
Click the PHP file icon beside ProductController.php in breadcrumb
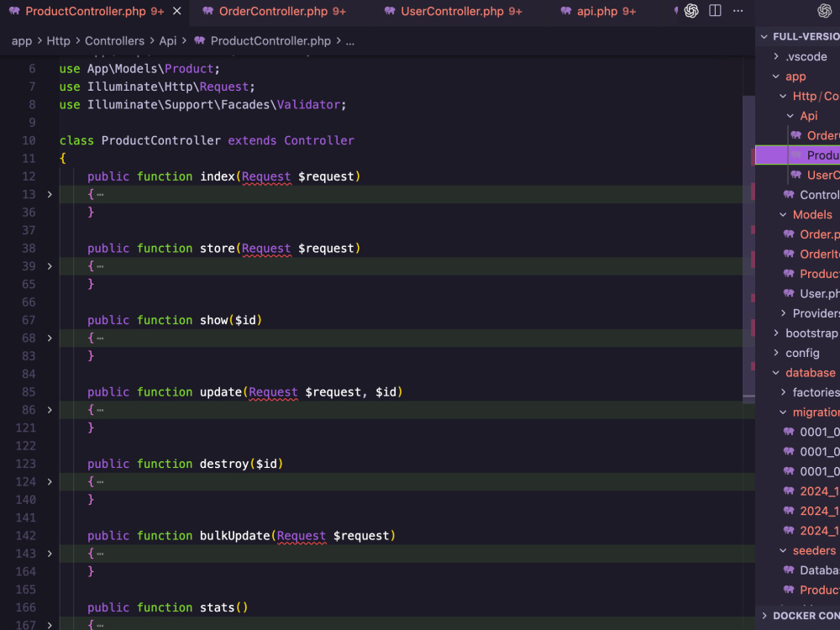click(199, 40)
